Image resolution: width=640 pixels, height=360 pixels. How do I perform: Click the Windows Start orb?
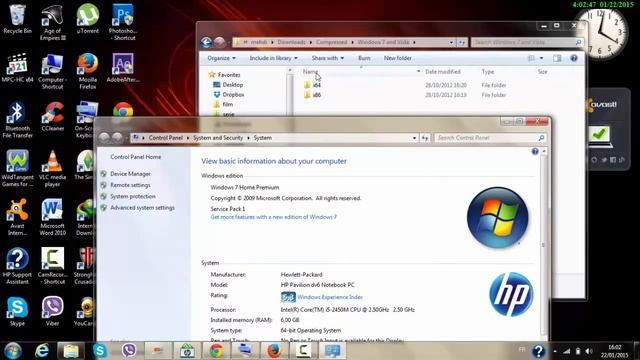tap(13, 351)
